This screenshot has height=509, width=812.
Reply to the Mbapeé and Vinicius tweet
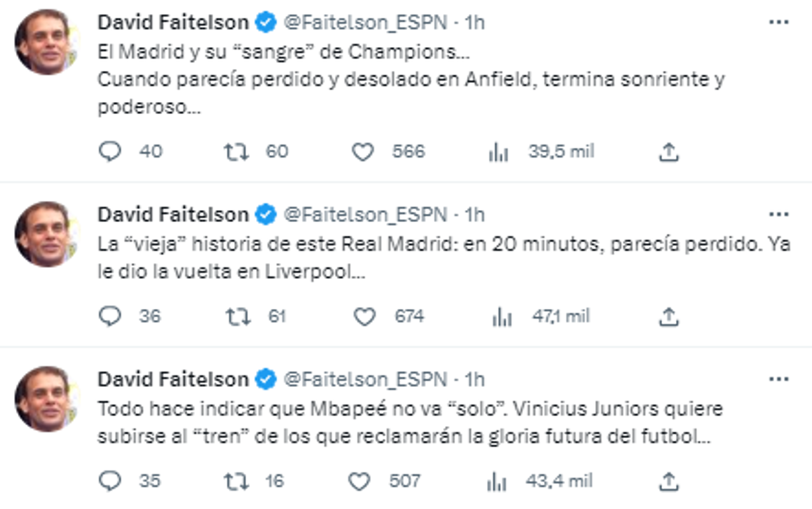point(109,477)
